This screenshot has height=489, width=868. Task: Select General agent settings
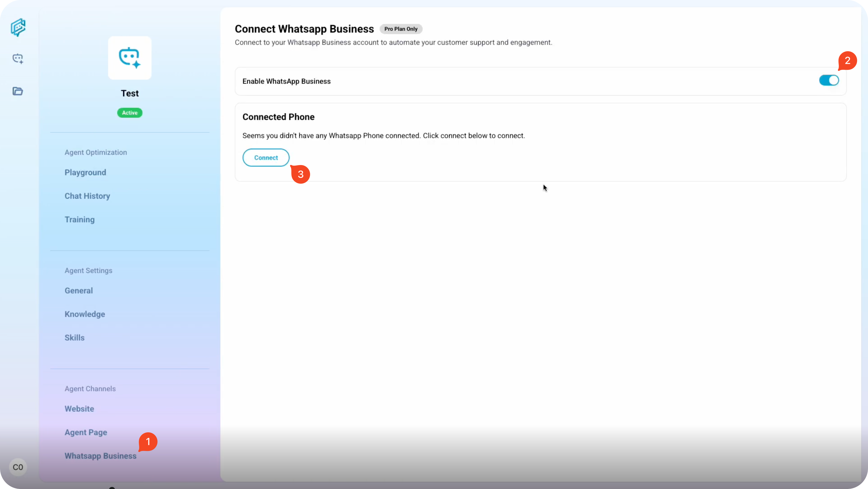coord(79,291)
